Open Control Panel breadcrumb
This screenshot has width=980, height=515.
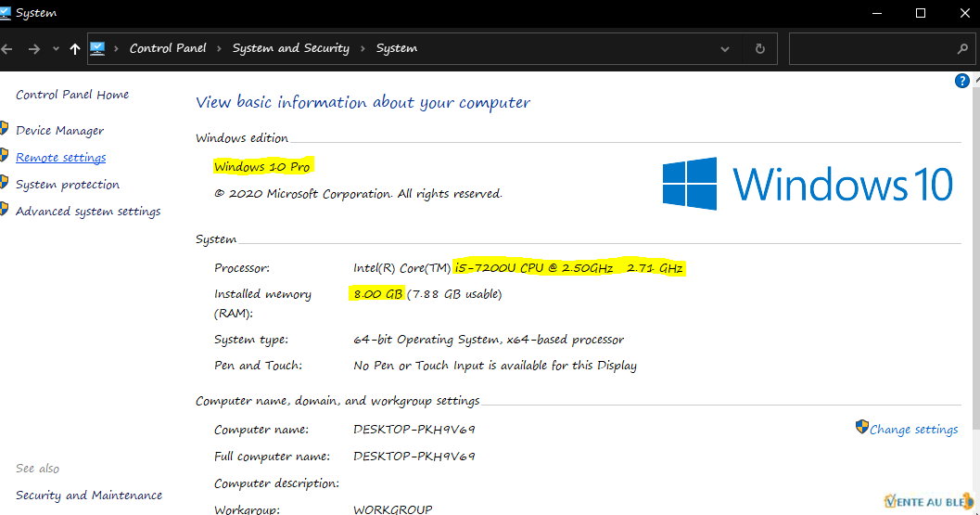[x=168, y=48]
